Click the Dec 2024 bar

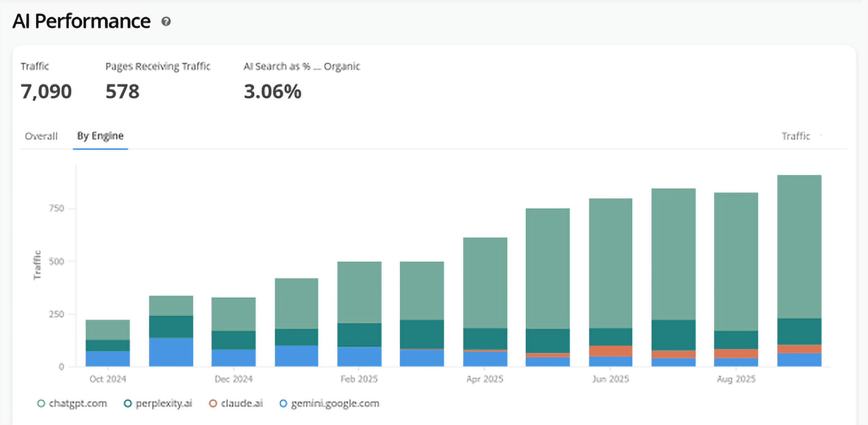pos(234,332)
